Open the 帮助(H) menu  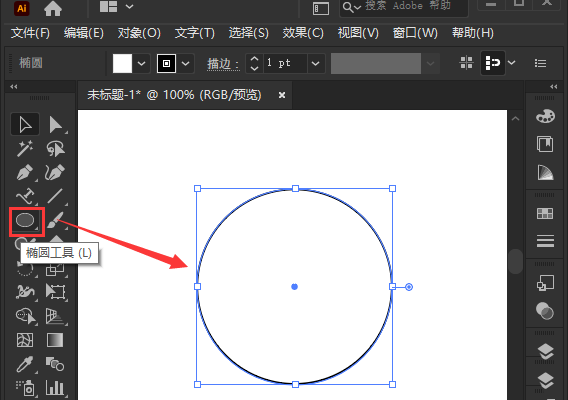[473, 33]
